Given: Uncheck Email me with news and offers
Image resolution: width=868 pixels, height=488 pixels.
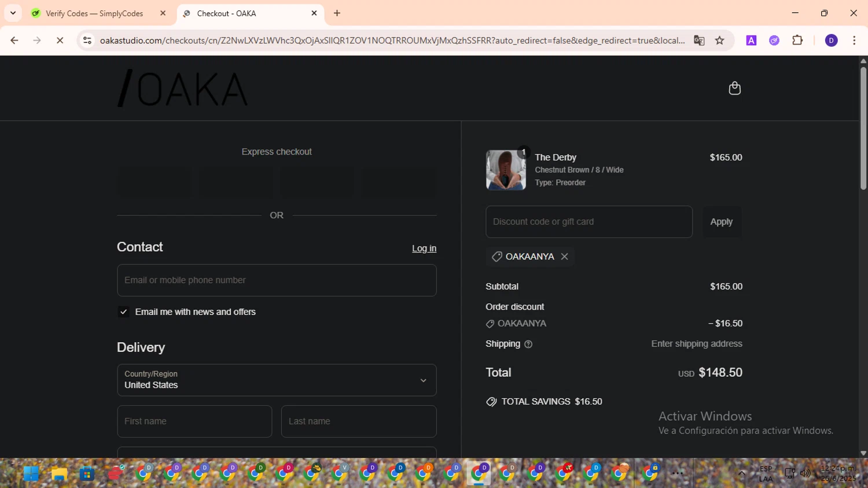Looking at the screenshot, I should tap(123, 312).
